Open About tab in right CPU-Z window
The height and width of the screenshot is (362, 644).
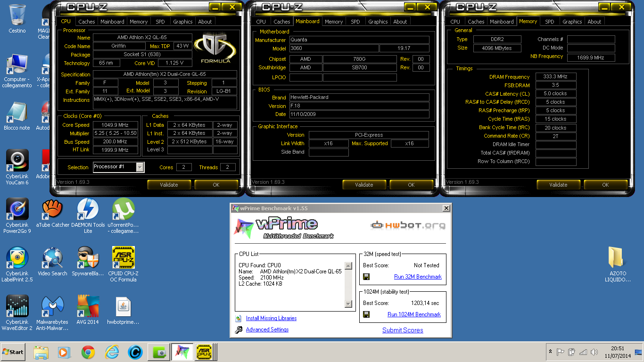[594, 22]
